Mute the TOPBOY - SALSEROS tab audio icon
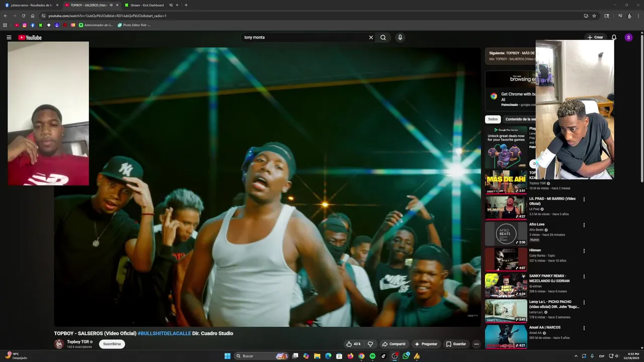 (x=111, y=5)
